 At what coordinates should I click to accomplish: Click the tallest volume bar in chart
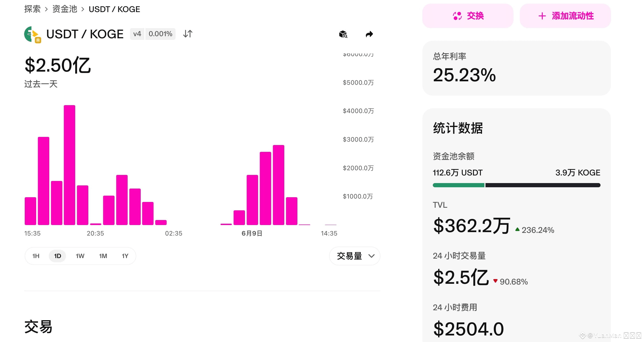[x=69, y=165]
